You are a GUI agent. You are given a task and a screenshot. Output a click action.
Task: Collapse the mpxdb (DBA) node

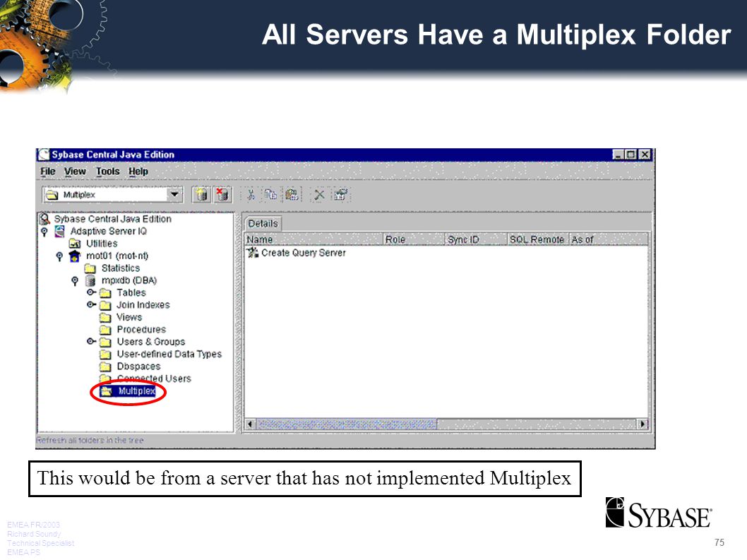(75, 281)
